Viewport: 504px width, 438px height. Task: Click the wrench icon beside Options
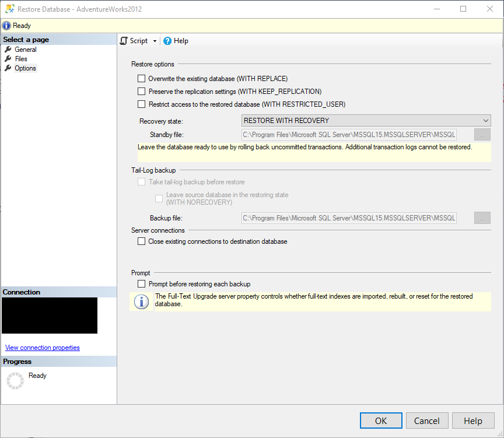[x=8, y=68]
